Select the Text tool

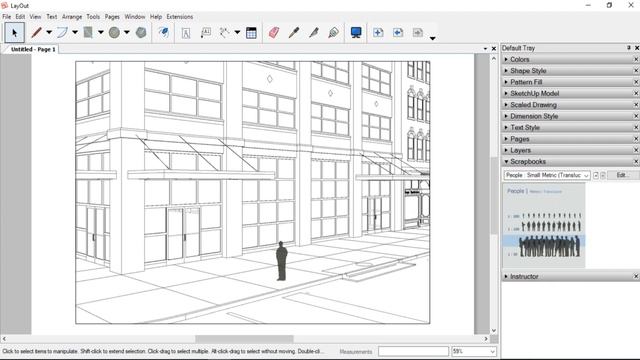186,33
